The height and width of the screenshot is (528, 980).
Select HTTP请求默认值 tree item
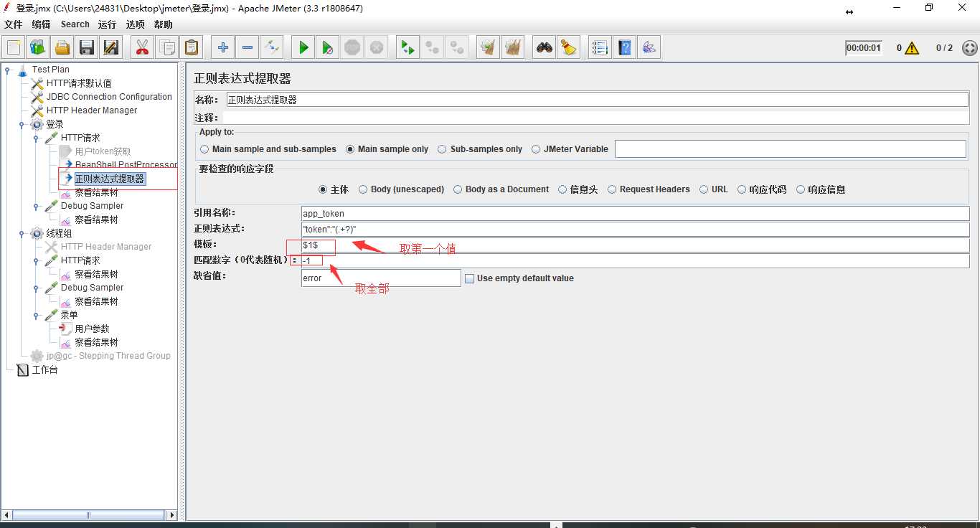pos(79,83)
